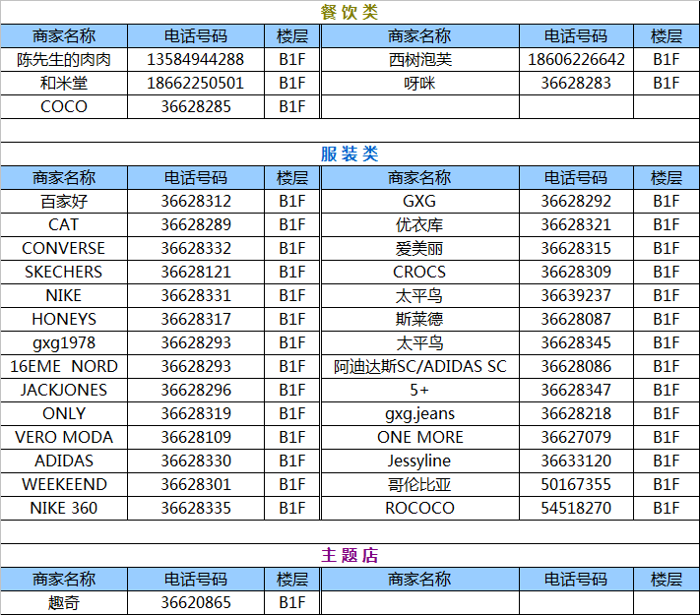Select phone number 36628315
This screenshot has height=615, width=700.
point(576,248)
